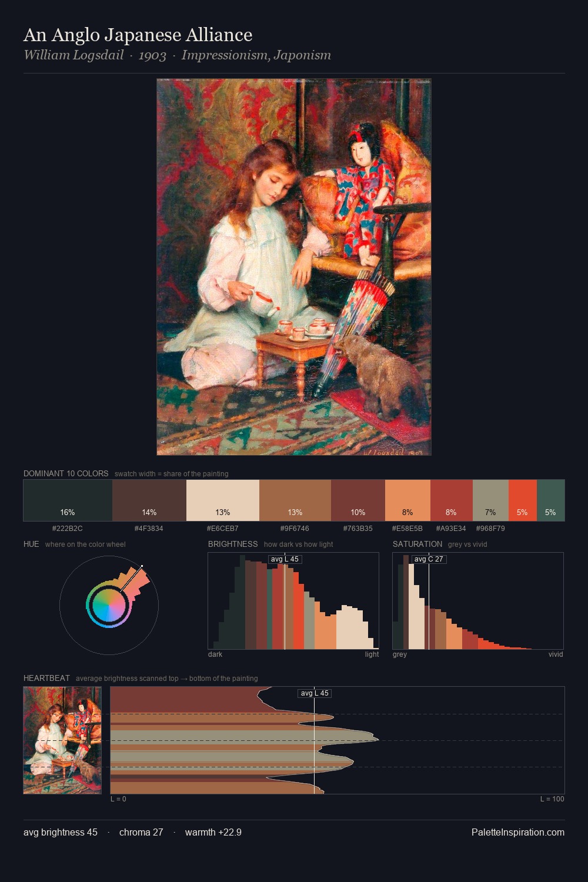The height and width of the screenshot is (882, 588).
Task: Pick the #A93E34 red swatch
Action: (452, 500)
